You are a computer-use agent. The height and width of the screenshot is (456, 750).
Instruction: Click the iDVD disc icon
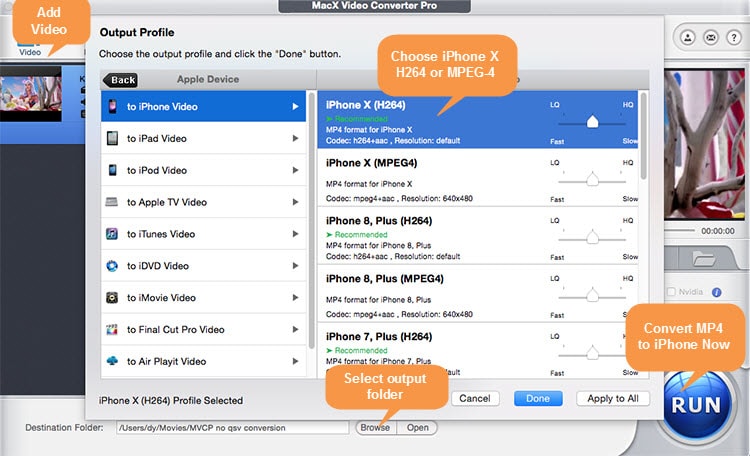point(112,266)
